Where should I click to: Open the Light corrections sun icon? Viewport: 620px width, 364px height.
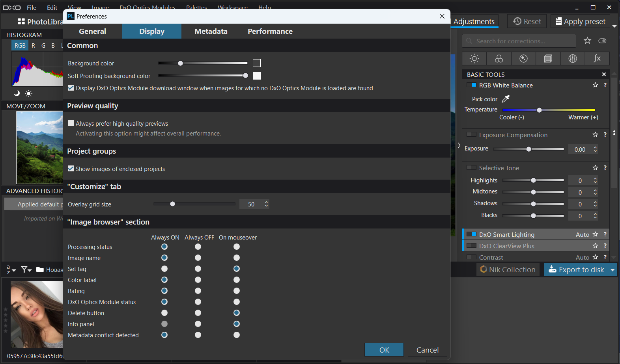474,58
